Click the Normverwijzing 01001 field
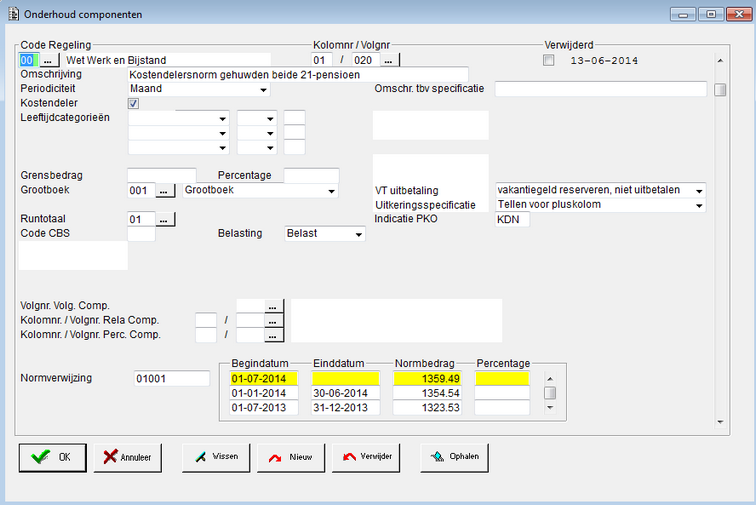 (x=172, y=379)
